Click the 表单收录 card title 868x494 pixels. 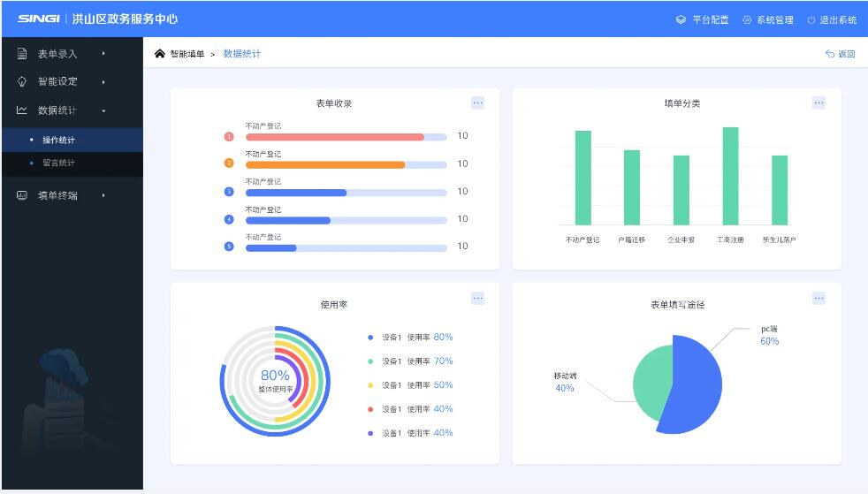pos(334,103)
